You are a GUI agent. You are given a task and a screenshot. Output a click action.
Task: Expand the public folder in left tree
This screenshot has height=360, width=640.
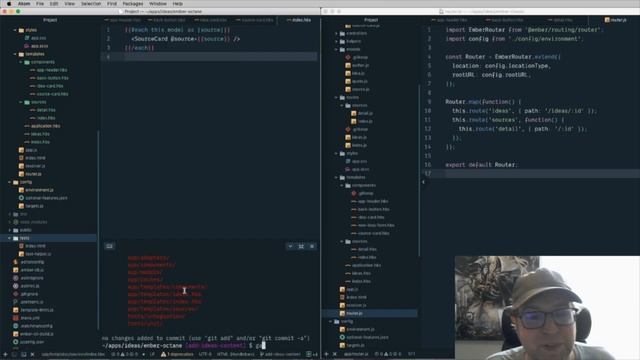pyautogui.click(x=10, y=230)
